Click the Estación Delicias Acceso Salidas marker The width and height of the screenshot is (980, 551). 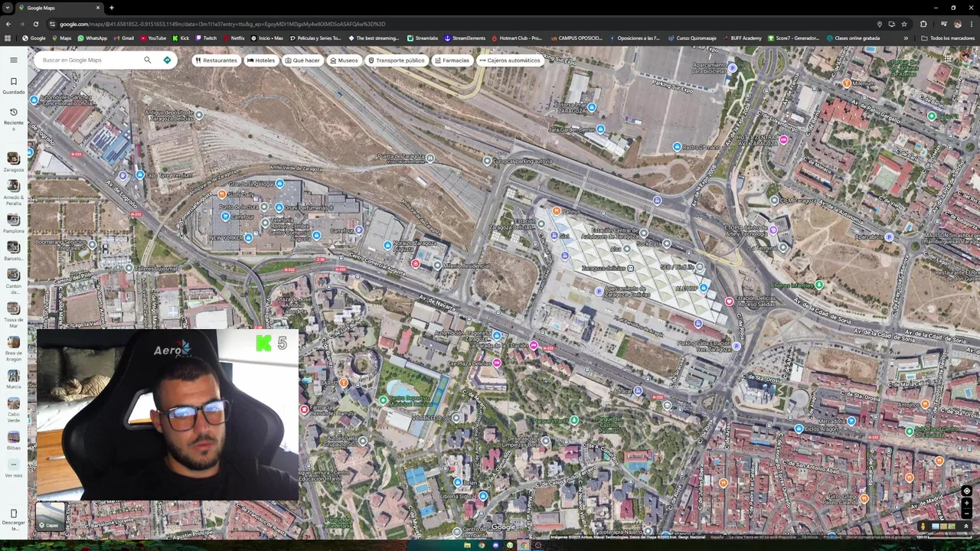(x=729, y=302)
